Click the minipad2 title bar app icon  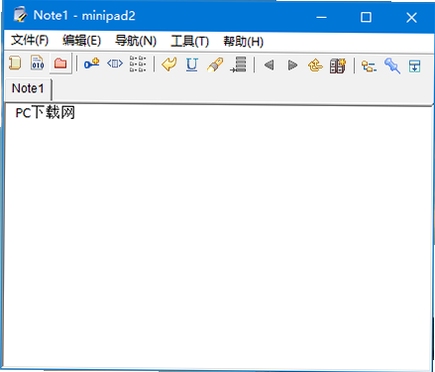(x=20, y=15)
